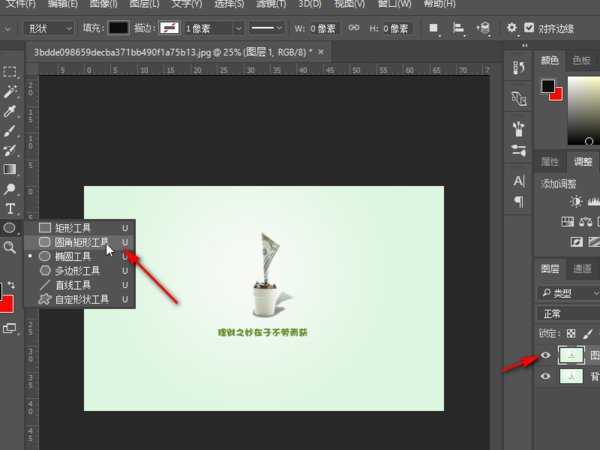Select the Zoom magnifier tool
The width and height of the screenshot is (600, 450).
coord(10,247)
